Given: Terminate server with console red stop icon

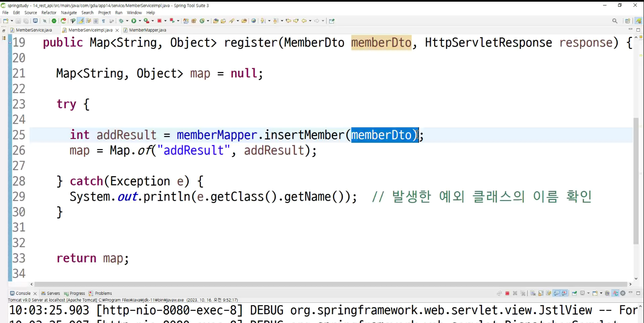Looking at the screenshot, I should tap(507, 293).
